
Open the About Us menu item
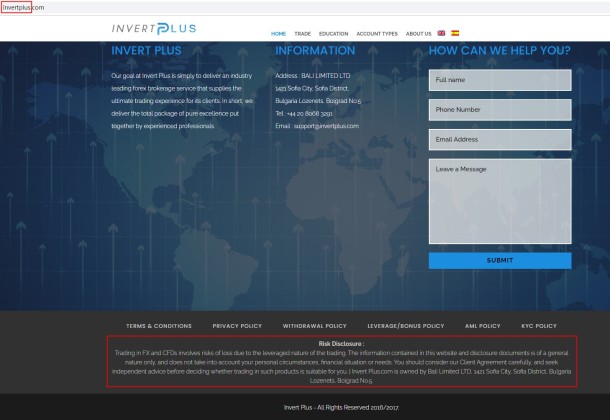pos(418,34)
